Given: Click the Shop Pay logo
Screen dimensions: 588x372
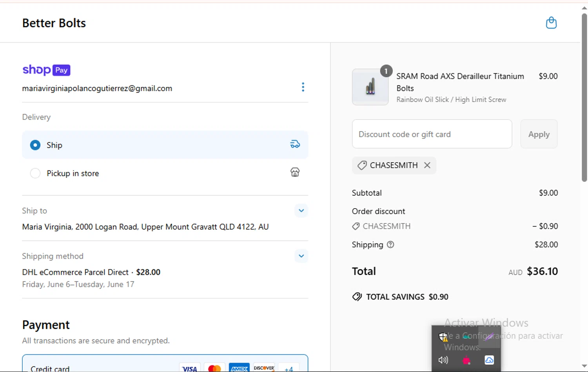Looking at the screenshot, I should tap(46, 70).
